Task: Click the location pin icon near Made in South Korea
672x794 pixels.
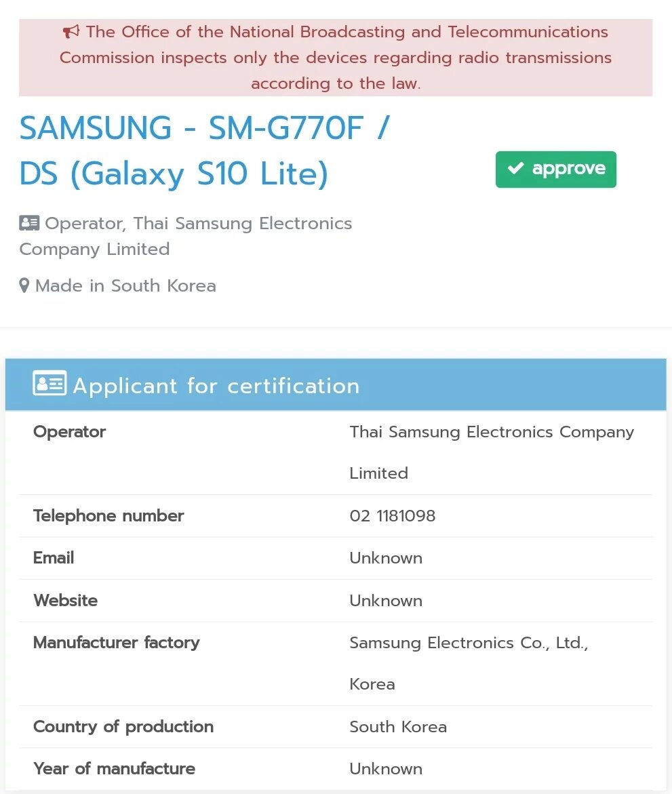Action: 24,285
